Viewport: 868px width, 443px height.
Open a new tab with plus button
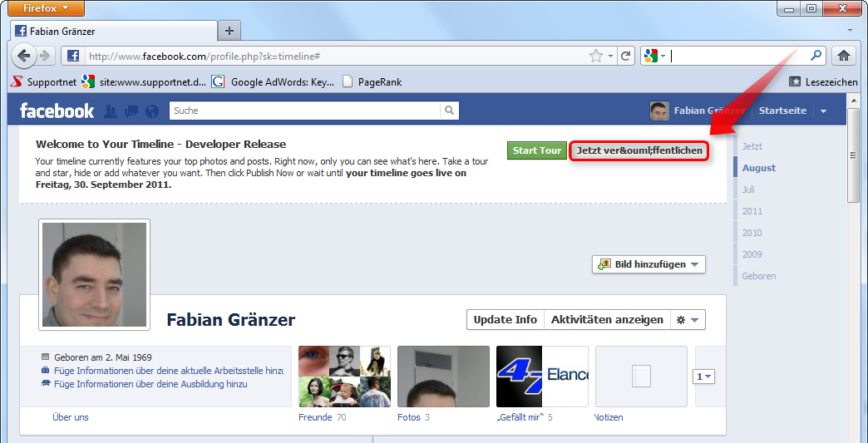229,31
